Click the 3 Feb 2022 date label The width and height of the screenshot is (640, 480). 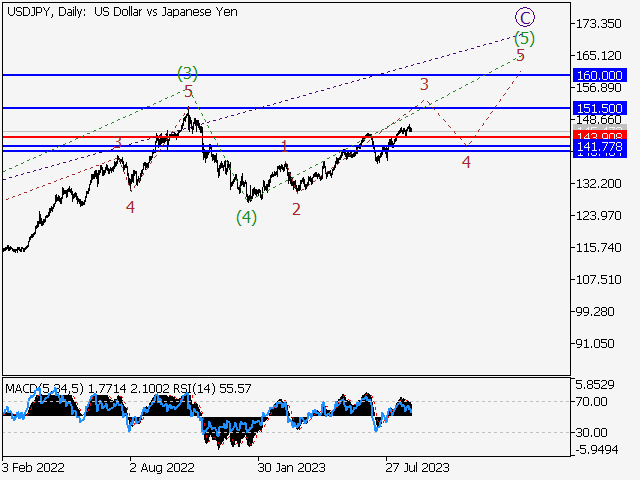click(33, 467)
